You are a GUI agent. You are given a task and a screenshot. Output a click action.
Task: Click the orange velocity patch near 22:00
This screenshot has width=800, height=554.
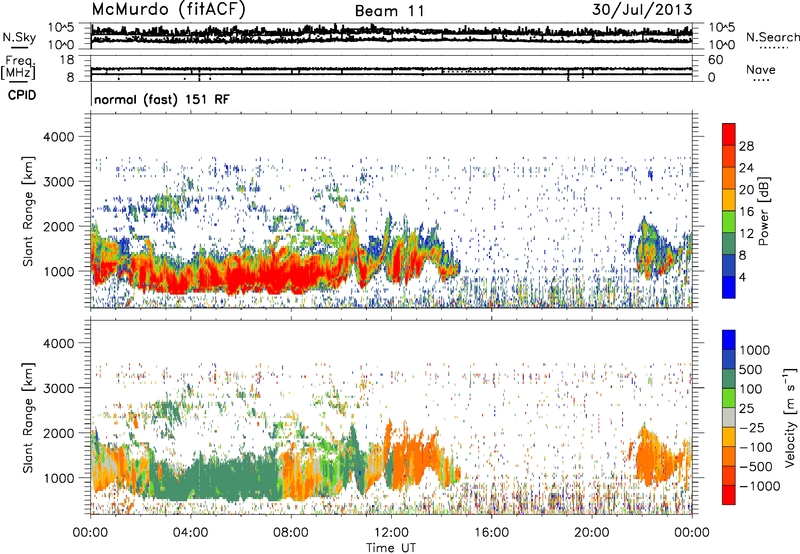(x=653, y=457)
